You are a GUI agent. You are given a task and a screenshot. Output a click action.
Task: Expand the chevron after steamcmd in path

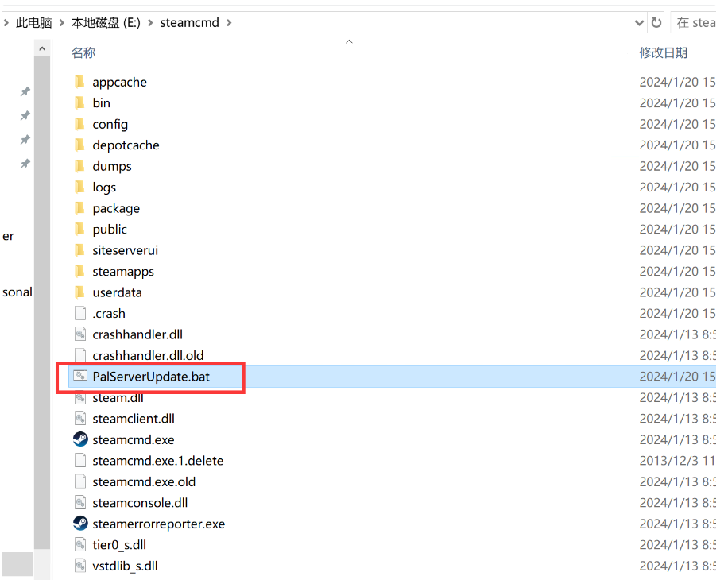[229, 22]
